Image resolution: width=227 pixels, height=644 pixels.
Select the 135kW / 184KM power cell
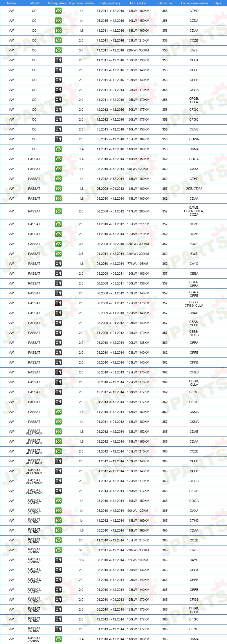[x=138, y=139]
